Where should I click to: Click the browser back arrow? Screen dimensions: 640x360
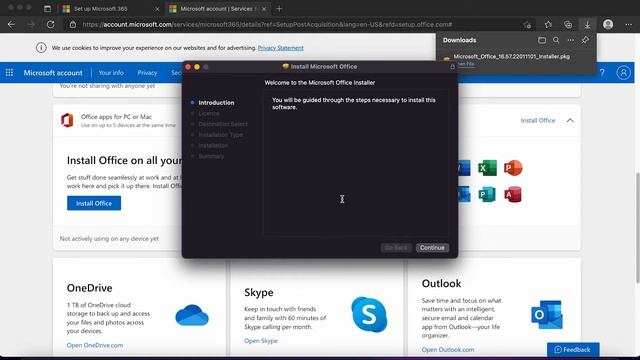11,24
